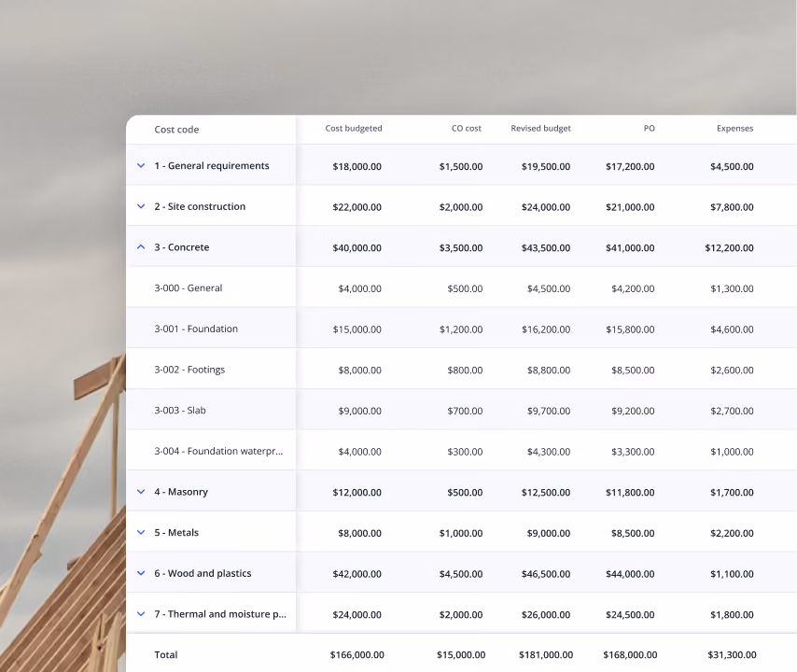
Task: Expand the 1 - General requirements row
Action: 141,166
